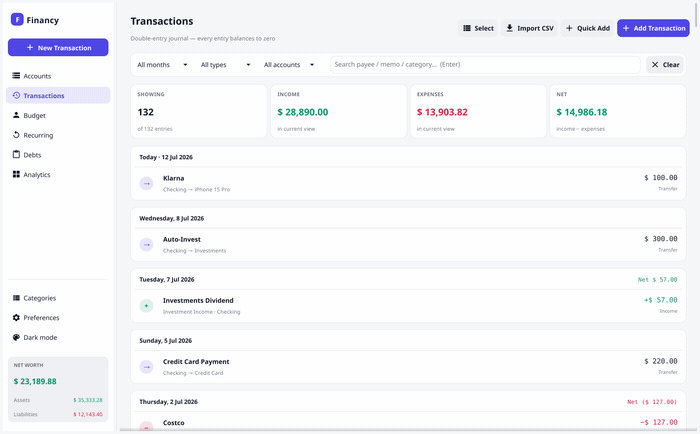Click the Select button in toolbar
This screenshot has height=434, width=700.
tap(478, 28)
